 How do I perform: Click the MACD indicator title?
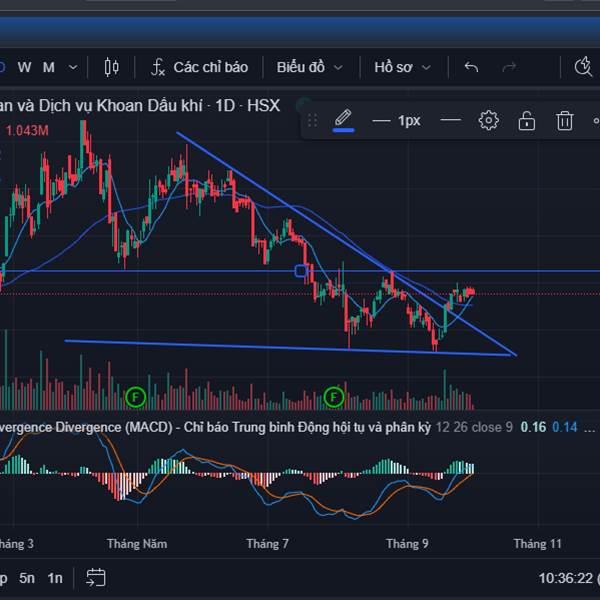click(214, 427)
